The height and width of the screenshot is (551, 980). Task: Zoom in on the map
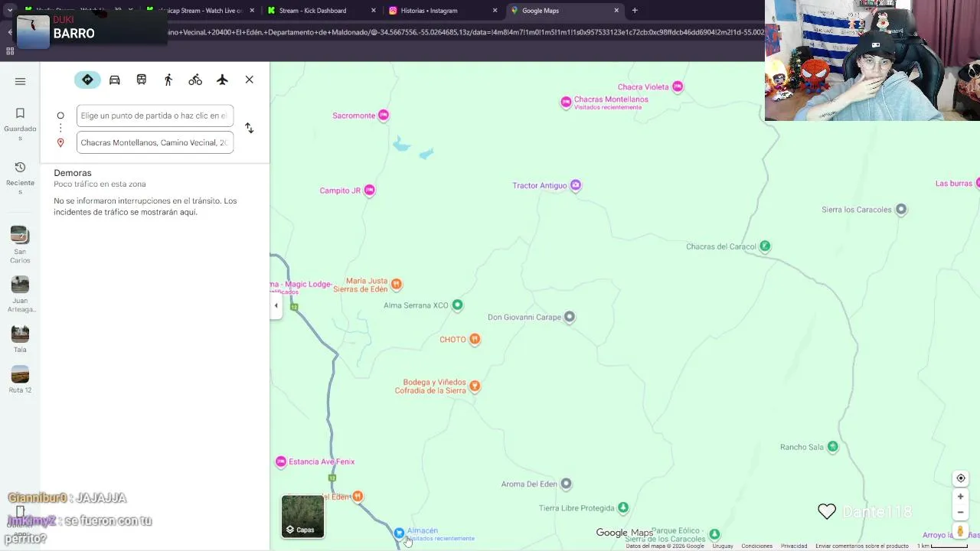[961, 497]
